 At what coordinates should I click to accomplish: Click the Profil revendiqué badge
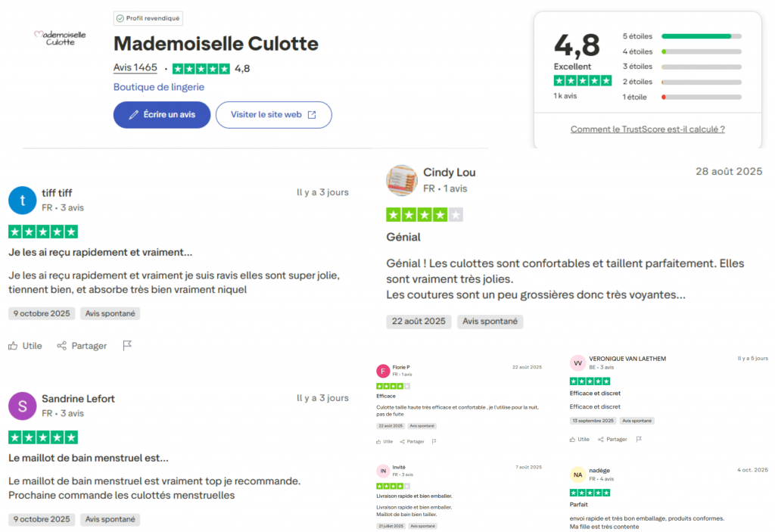tap(148, 18)
